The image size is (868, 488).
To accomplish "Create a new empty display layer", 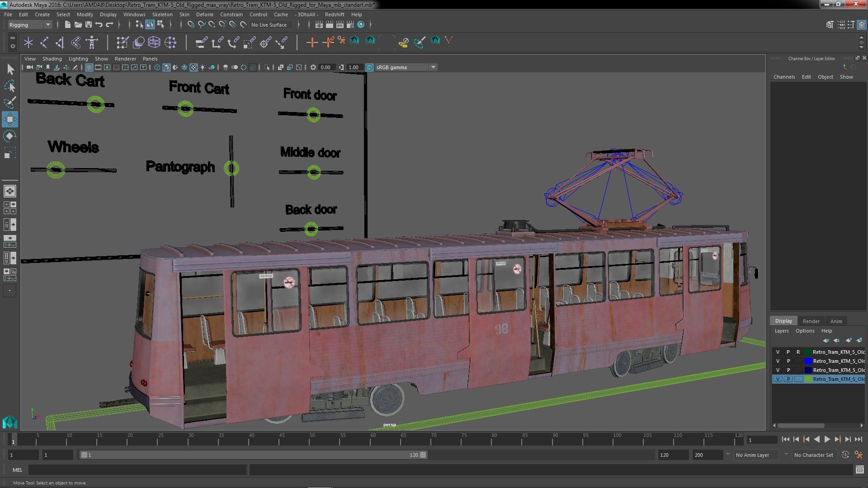I will (x=849, y=340).
